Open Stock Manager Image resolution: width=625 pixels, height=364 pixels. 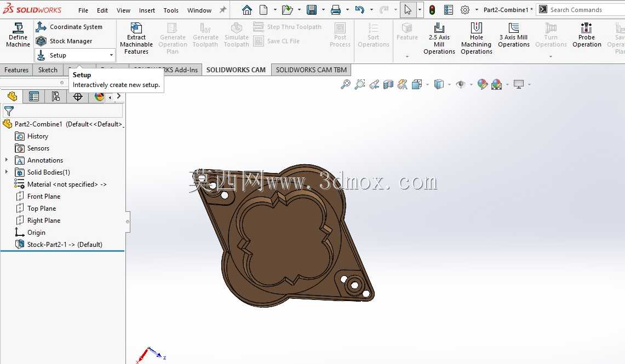coord(64,41)
